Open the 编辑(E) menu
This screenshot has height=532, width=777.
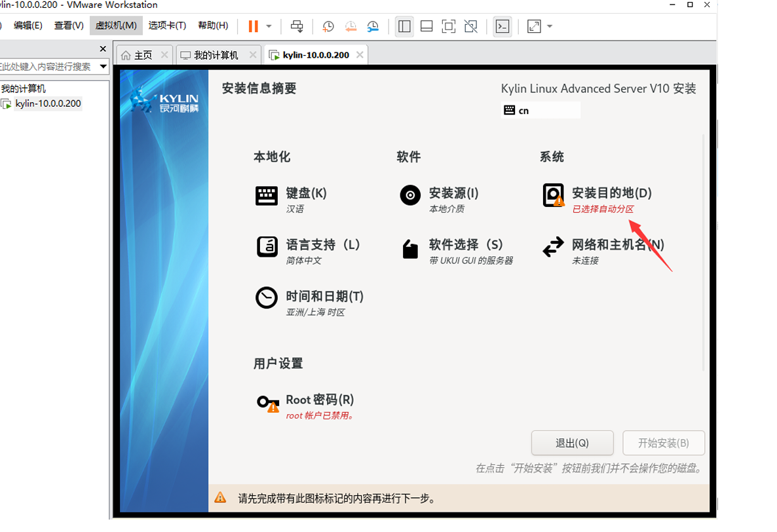[x=28, y=26]
